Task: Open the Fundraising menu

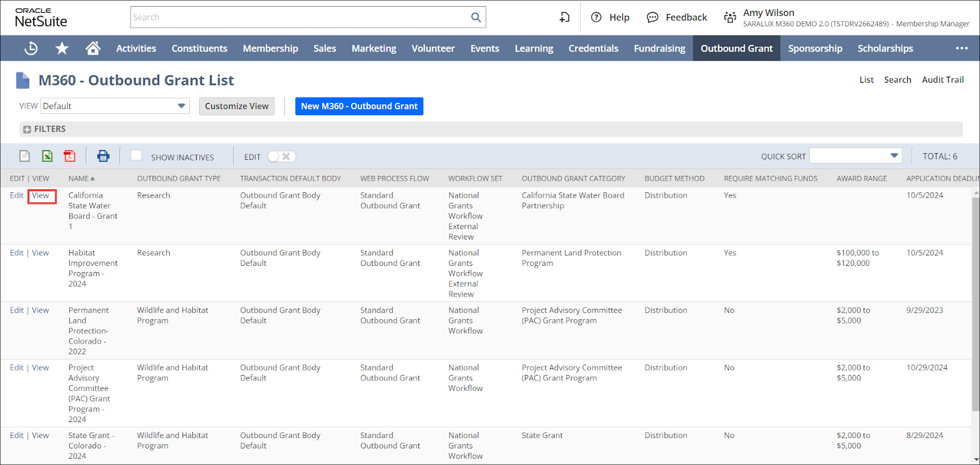Action: coord(659,48)
